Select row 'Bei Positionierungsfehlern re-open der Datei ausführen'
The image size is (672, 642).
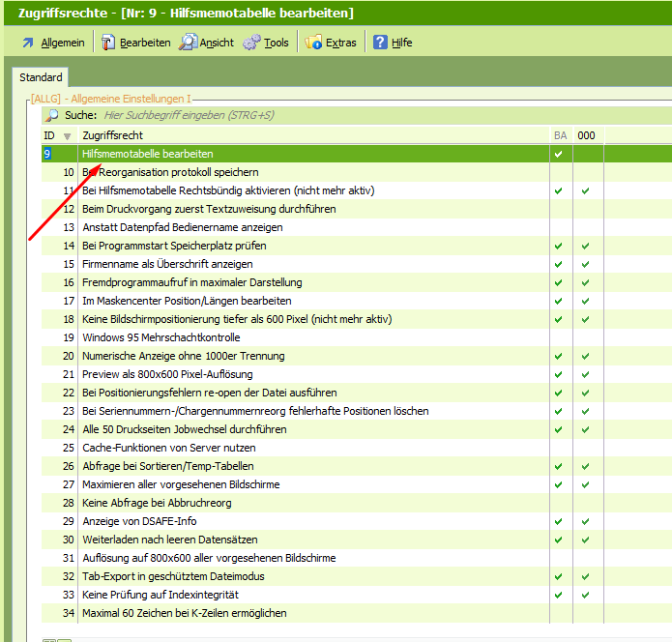(357, 393)
